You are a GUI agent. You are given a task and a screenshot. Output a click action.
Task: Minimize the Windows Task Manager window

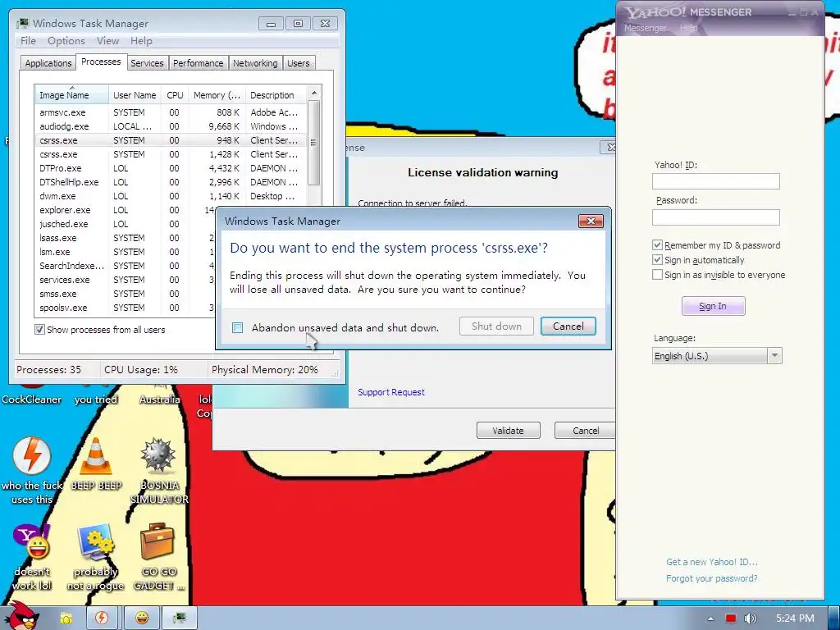pyautogui.click(x=271, y=24)
